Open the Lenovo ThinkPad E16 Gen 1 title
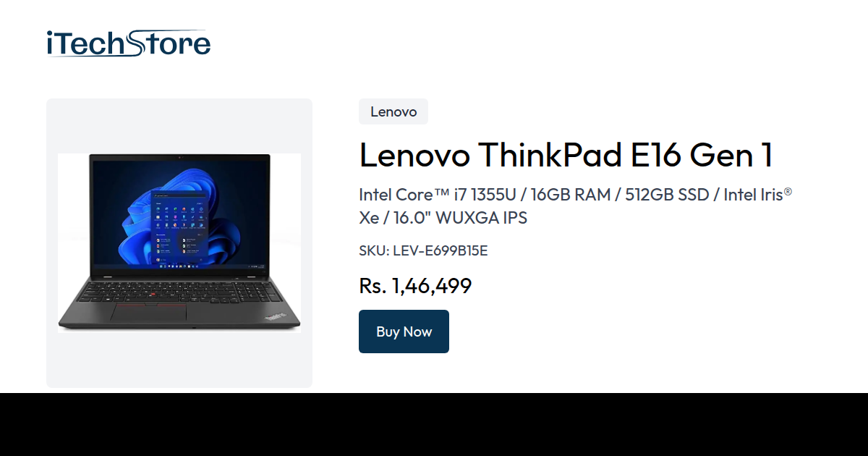The height and width of the screenshot is (456, 868). [566, 155]
